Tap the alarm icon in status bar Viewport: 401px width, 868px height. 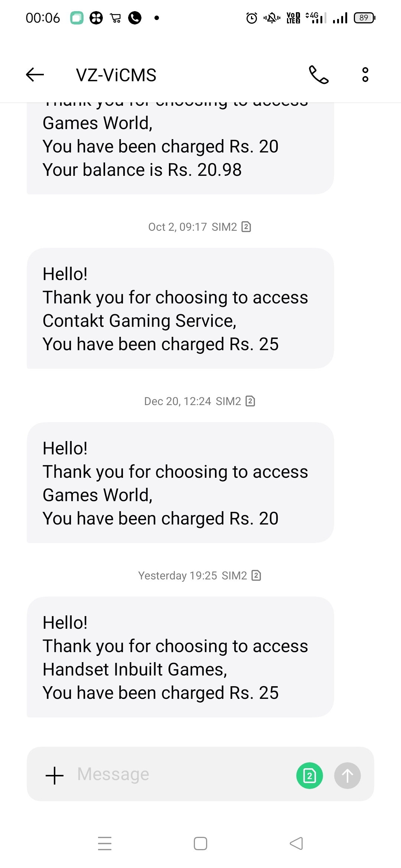tap(252, 18)
